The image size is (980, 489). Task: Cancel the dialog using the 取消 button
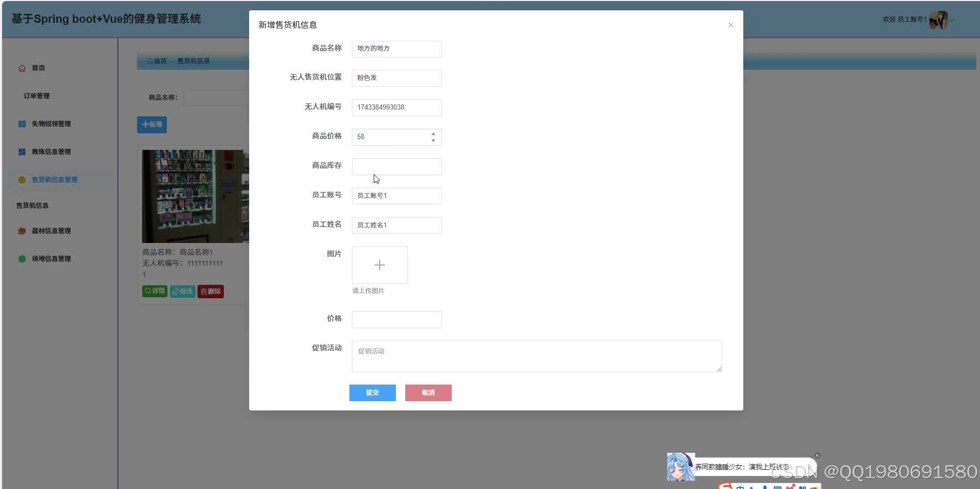[x=427, y=392]
